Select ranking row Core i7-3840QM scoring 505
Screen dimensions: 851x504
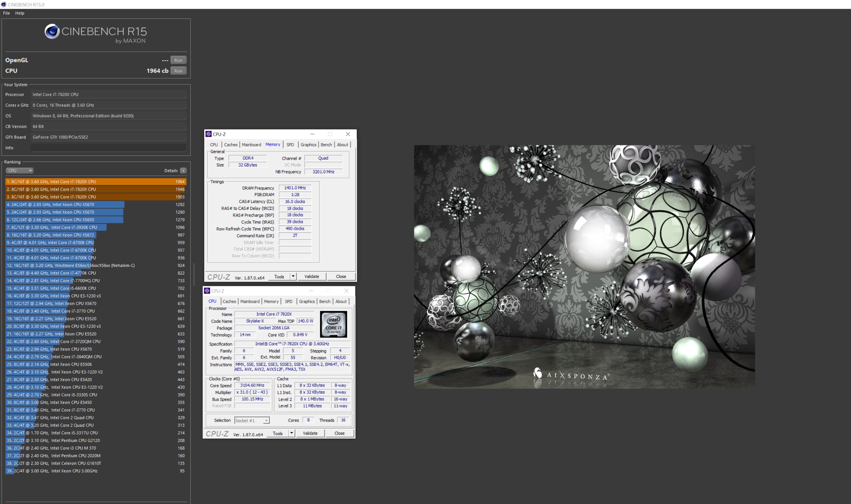tap(96, 357)
